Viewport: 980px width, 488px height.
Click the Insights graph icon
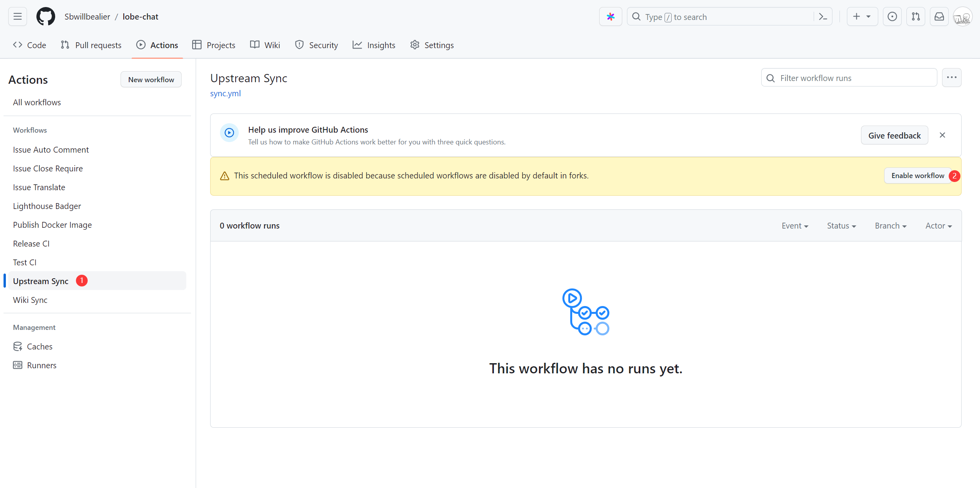[x=357, y=45]
